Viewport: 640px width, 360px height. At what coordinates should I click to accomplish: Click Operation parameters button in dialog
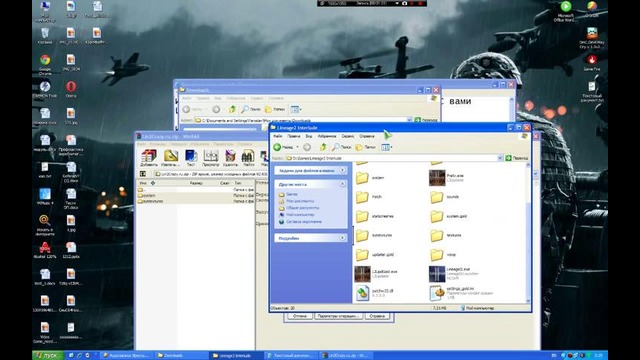coord(338,316)
